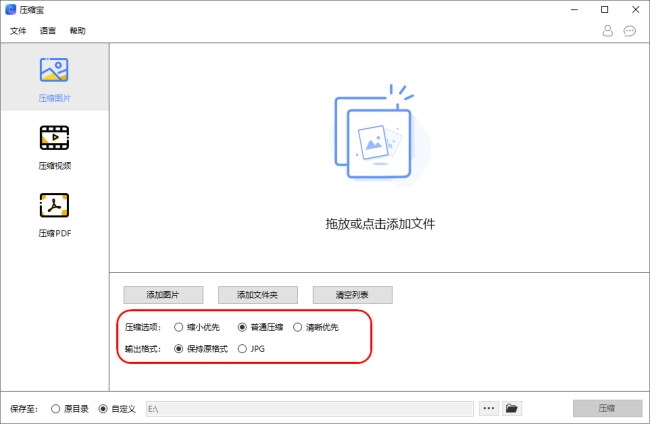Click the 添加图片 button

pyautogui.click(x=163, y=295)
